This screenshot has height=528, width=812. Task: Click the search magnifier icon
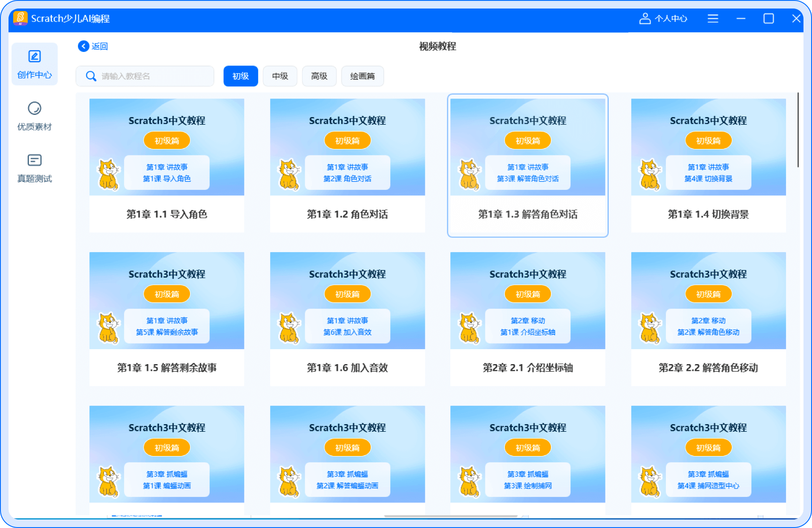point(91,76)
